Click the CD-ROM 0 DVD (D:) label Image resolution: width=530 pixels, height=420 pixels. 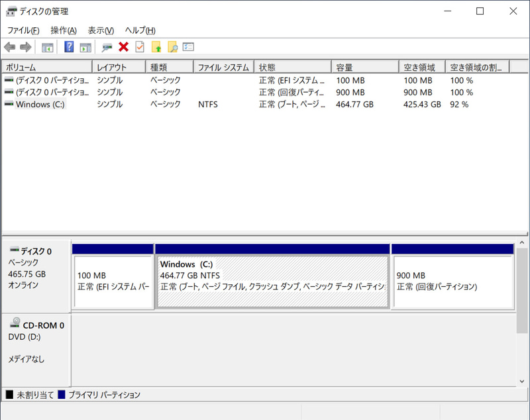coord(25,337)
